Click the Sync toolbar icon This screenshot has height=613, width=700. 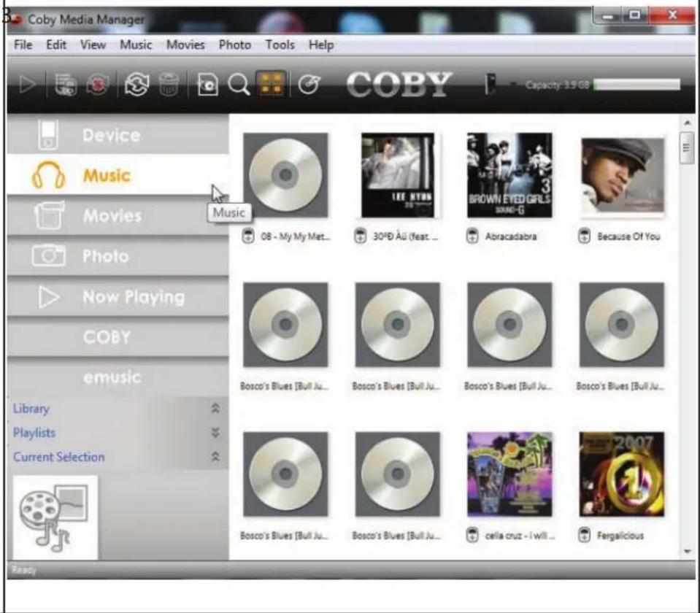(136, 85)
